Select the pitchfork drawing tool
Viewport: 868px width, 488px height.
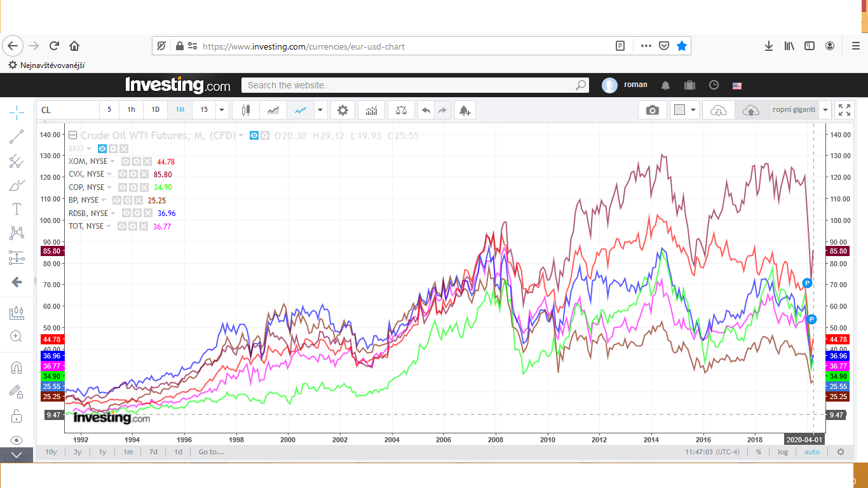pyautogui.click(x=17, y=161)
